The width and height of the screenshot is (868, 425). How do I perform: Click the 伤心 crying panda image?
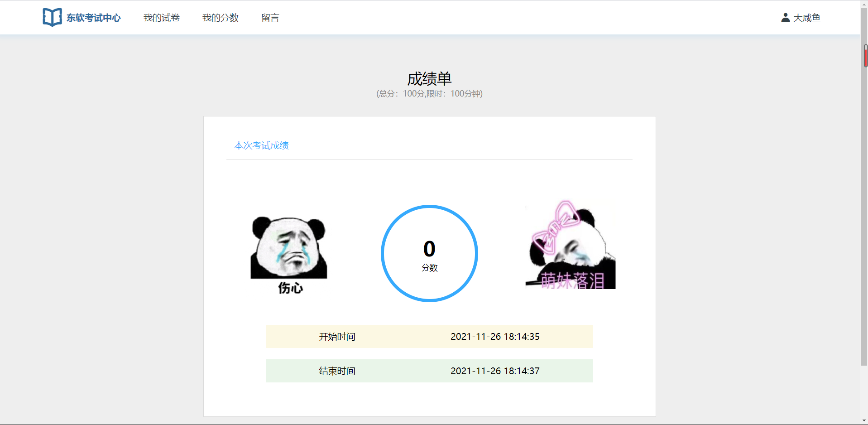pos(289,255)
